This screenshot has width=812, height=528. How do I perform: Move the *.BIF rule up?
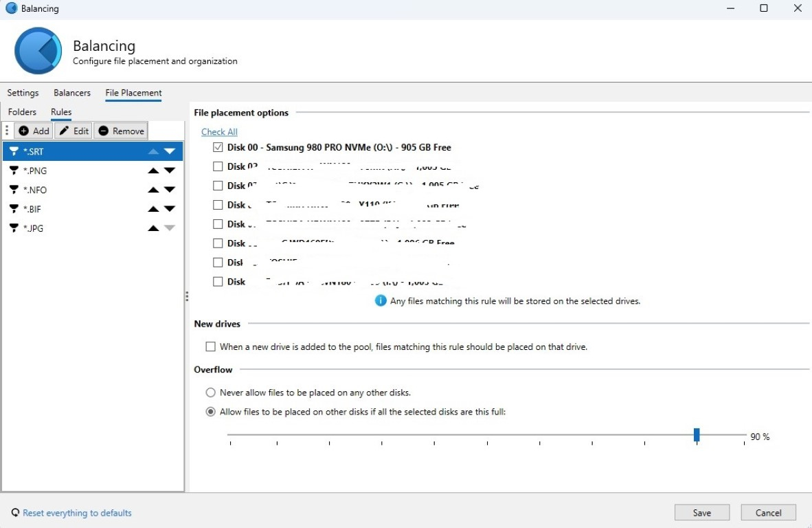click(153, 209)
